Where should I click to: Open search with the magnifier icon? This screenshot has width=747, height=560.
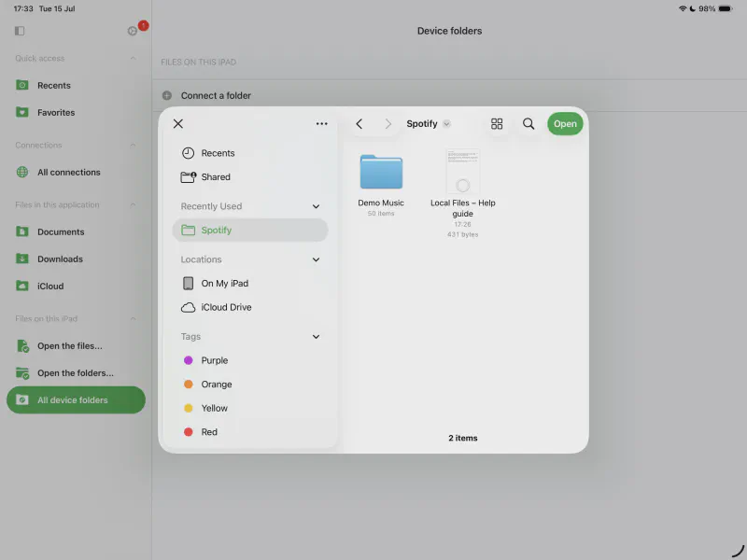pos(529,124)
